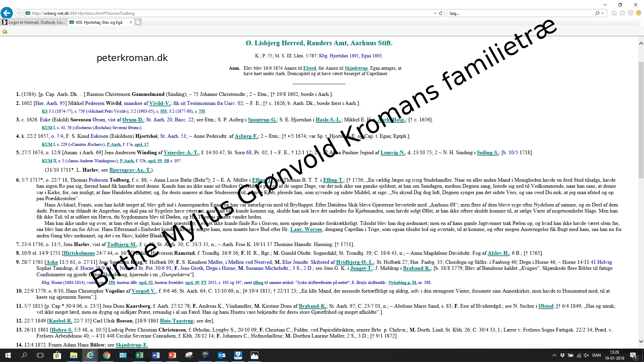Open the browser Tools gear icon

pos(631,13)
